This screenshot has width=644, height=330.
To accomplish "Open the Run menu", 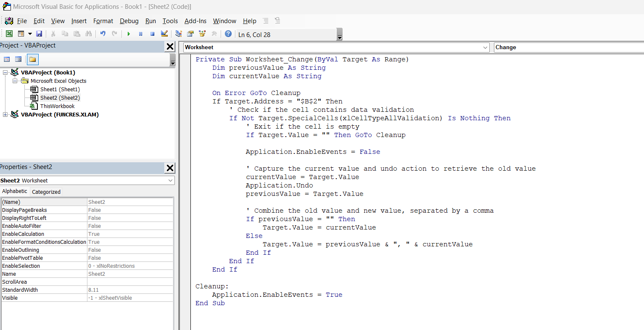I will (x=150, y=21).
